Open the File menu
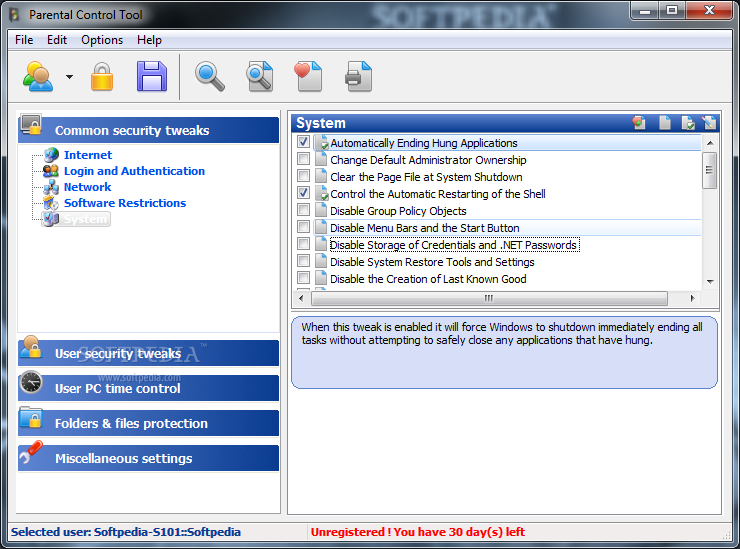The width and height of the screenshot is (740, 549). pyautogui.click(x=24, y=40)
